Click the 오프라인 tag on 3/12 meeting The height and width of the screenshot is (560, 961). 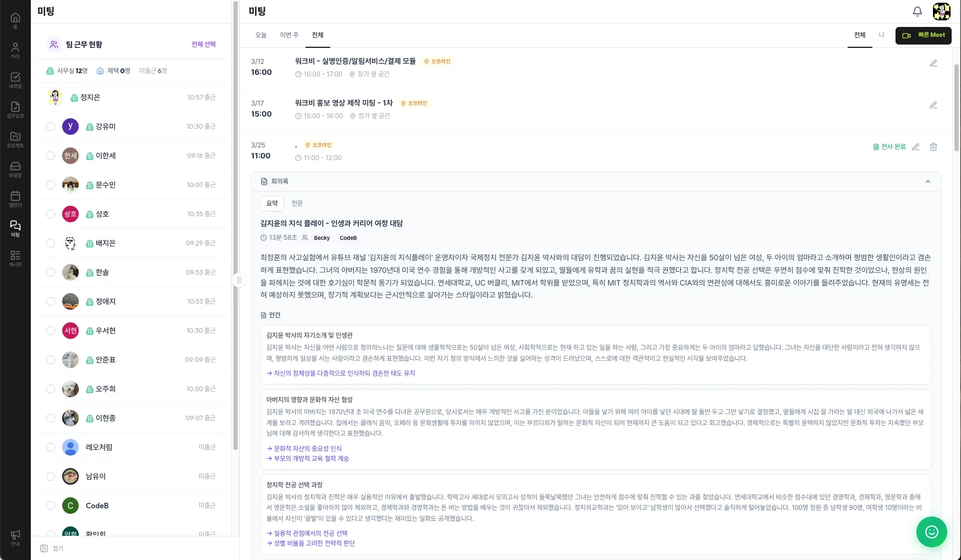tap(437, 62)
